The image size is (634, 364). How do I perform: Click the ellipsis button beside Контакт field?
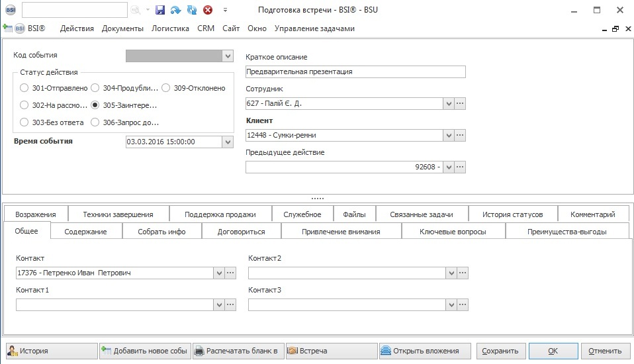[x=230, y=273]
